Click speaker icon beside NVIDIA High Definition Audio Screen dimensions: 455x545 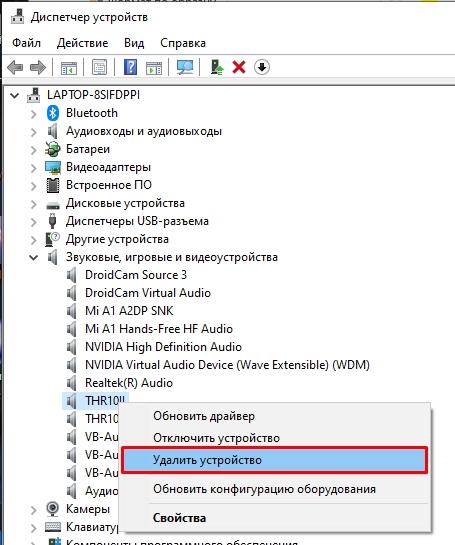[x=72, y=347]
